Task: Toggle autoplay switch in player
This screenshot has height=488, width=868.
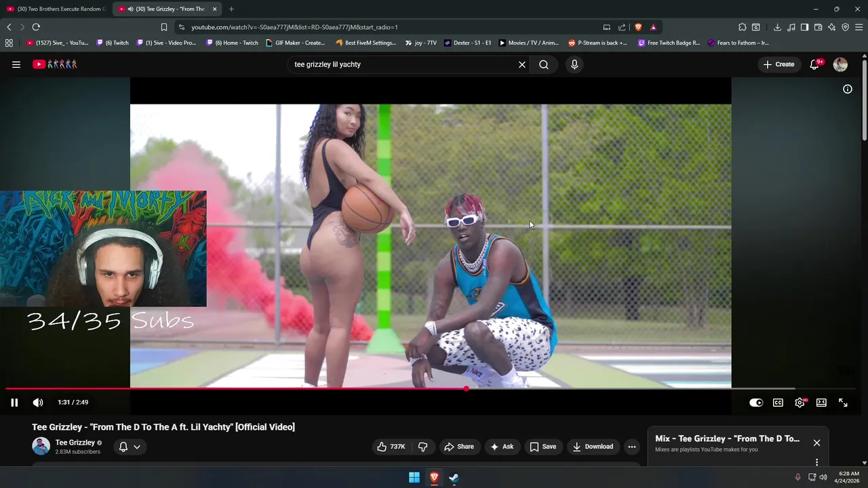Action: pos(756,403)
